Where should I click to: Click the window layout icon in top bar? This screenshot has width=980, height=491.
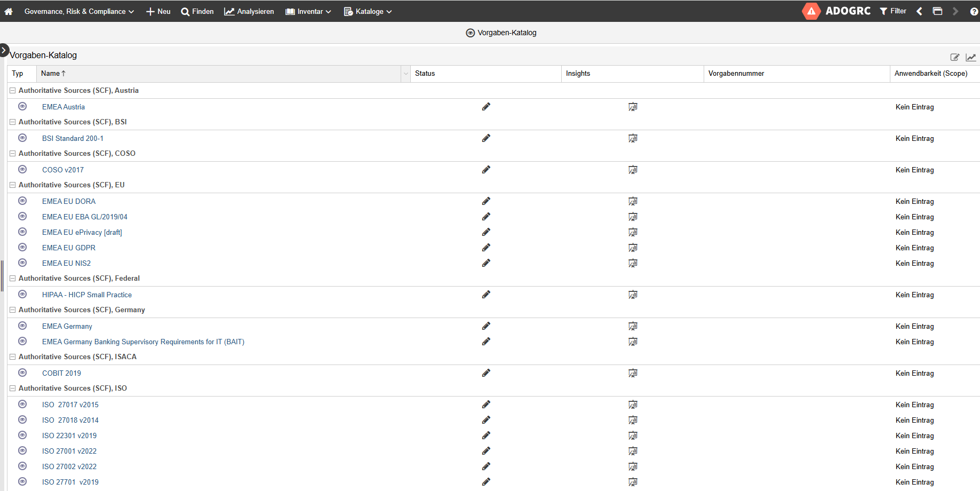(937, 11)
